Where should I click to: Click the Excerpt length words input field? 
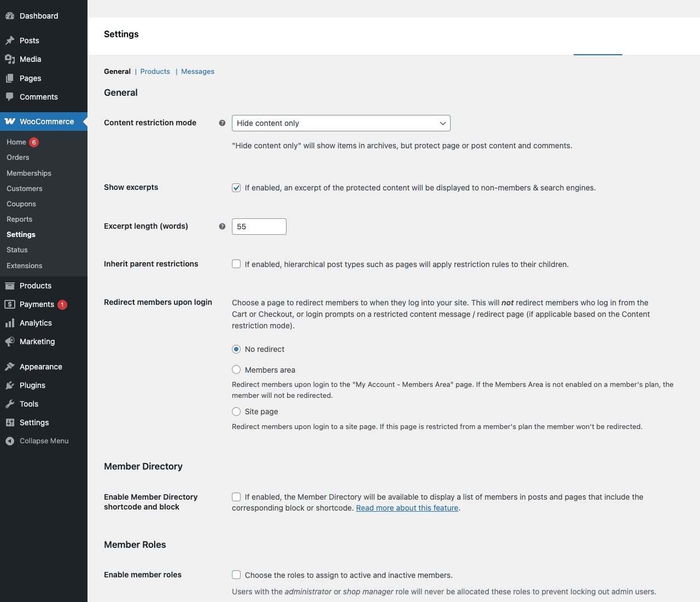coord(259,227)
